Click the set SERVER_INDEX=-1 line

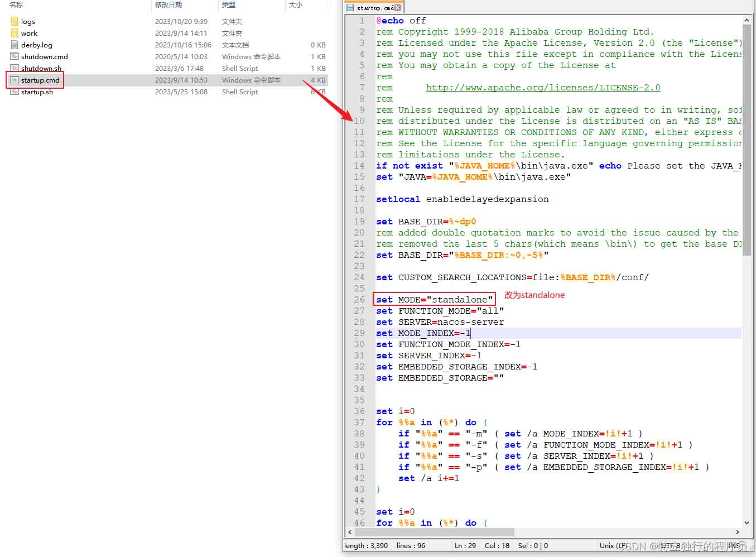point(428,356)
